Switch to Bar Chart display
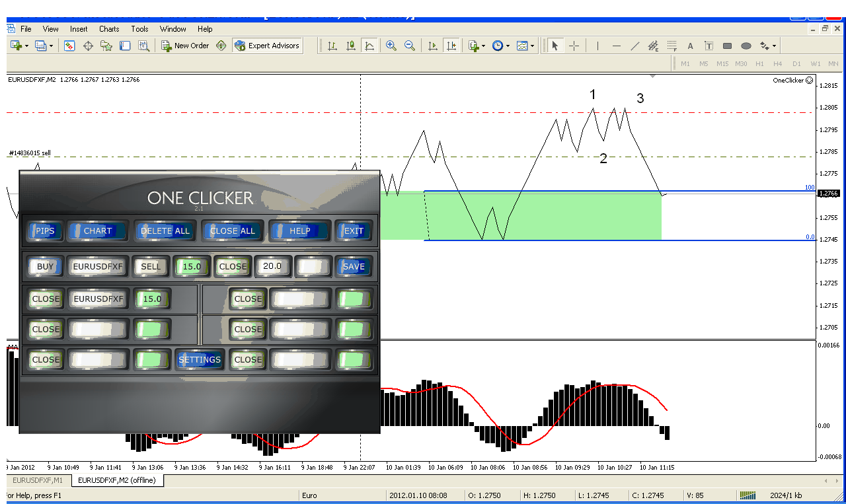 332,46
